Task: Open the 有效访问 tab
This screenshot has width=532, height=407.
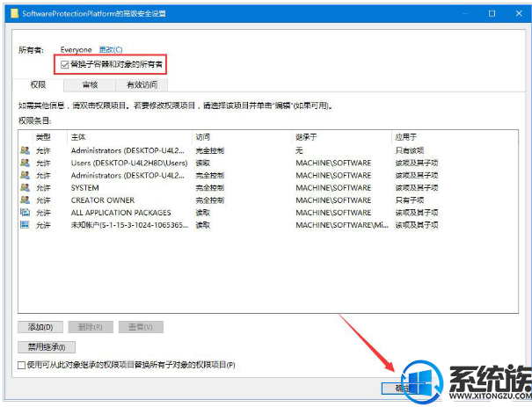Action: click(142, 84)
